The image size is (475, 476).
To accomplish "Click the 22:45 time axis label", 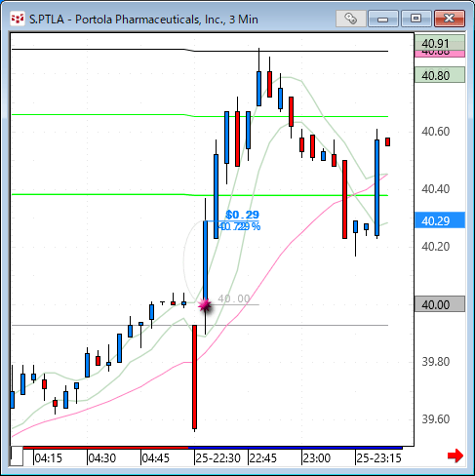I will pos(262,458).
